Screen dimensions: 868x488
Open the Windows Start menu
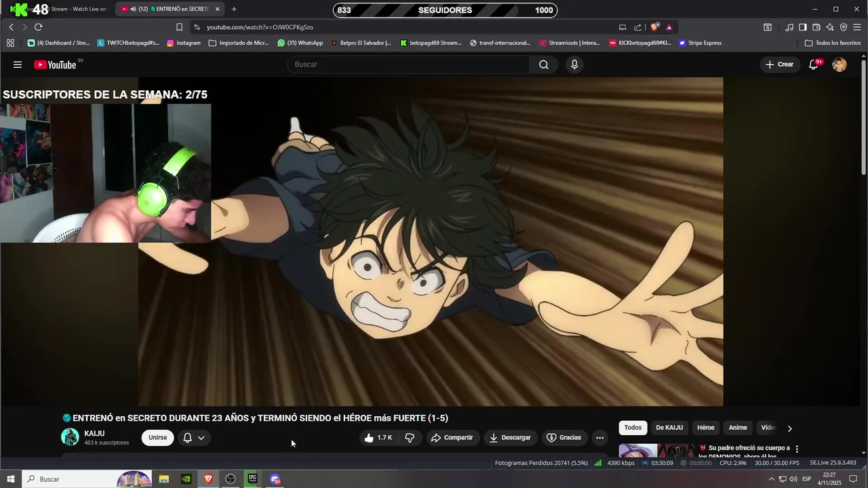[11, 479]
